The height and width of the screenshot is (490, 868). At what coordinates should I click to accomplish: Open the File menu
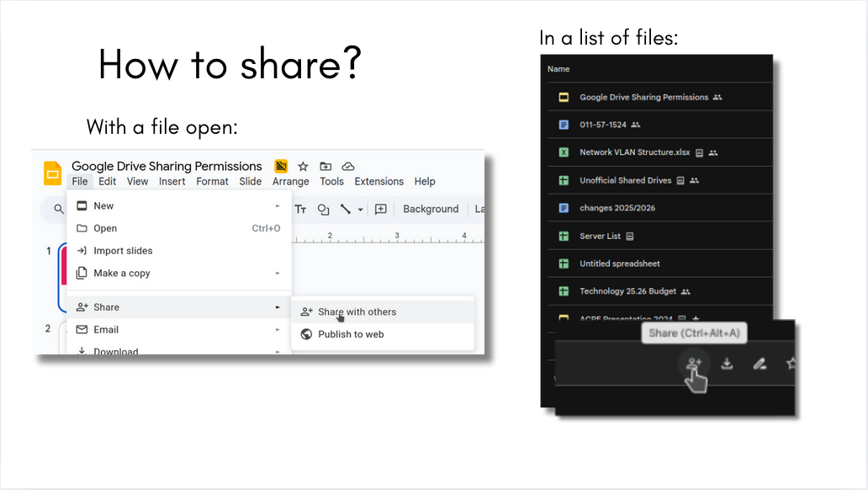coord(80,181)
